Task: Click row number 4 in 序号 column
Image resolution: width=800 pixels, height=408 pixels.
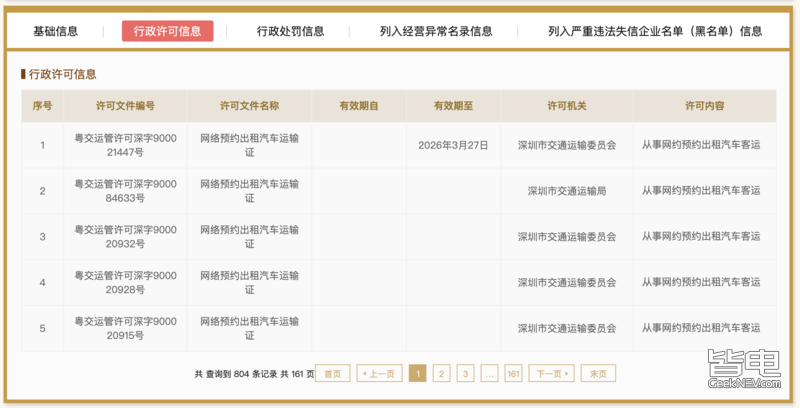Action: (x=42, y=283)
